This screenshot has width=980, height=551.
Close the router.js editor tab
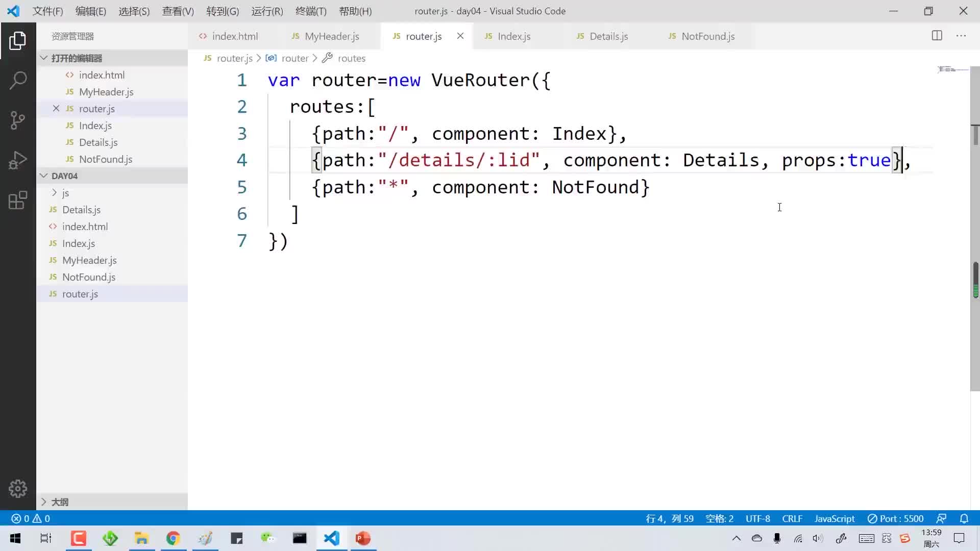(460, 36)
